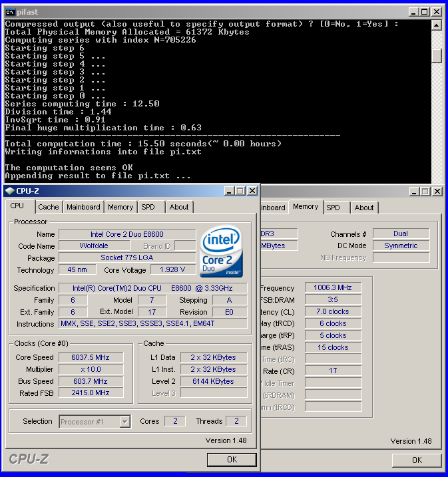
Task: Click the tRAS value '15 clocks'
Action: tap(333, 347)
